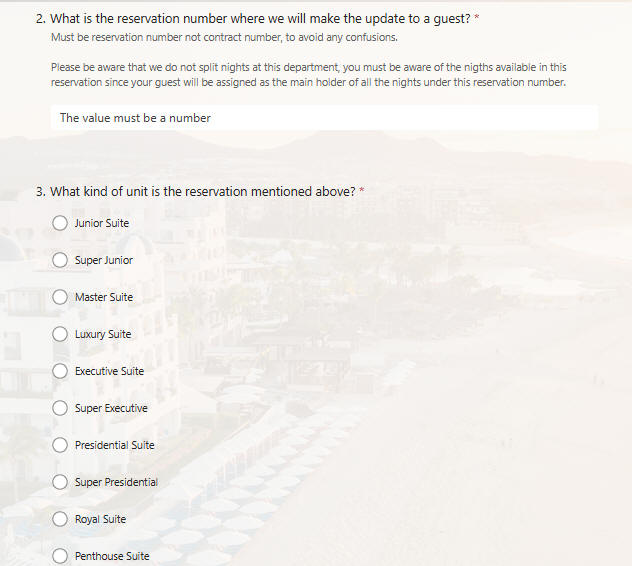632x566 pixels.
Task: Click the Master Suite label text
Action: 104,297
